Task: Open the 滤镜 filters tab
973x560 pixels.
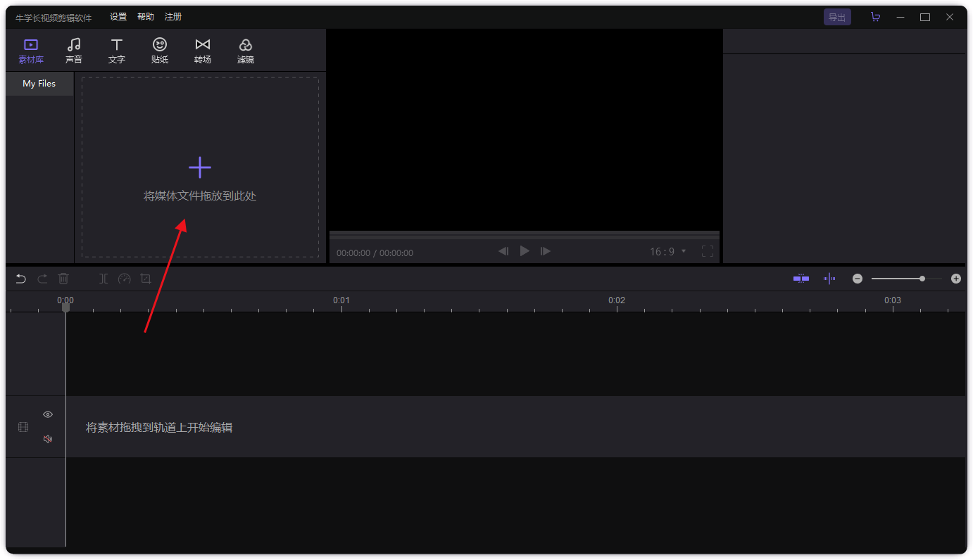Action: (x=246, y=51)
